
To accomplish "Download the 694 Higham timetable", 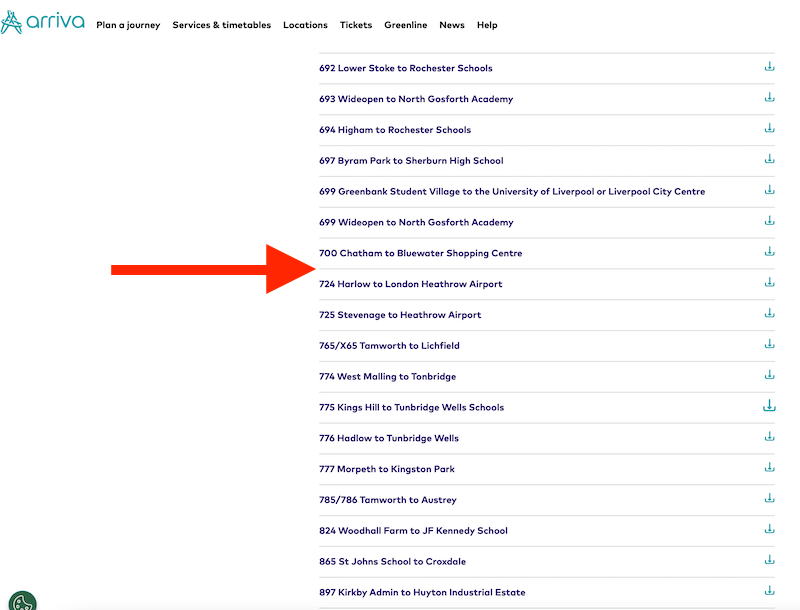I will point(769,129).
